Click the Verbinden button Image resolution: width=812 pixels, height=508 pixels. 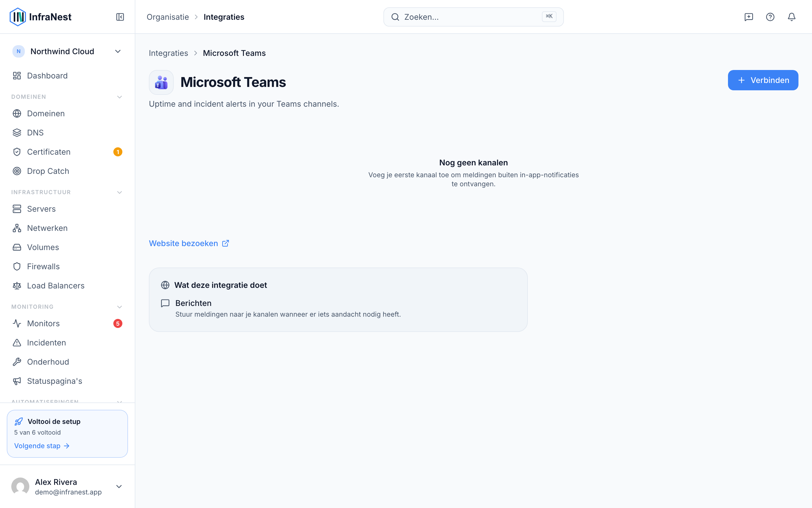[x=763, y=80]
